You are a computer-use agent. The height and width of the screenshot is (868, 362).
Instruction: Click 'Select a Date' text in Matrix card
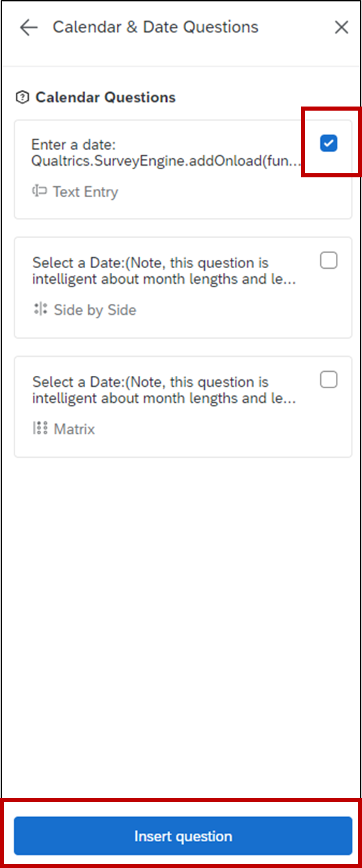pyautogui.click(x=69, y=382)
